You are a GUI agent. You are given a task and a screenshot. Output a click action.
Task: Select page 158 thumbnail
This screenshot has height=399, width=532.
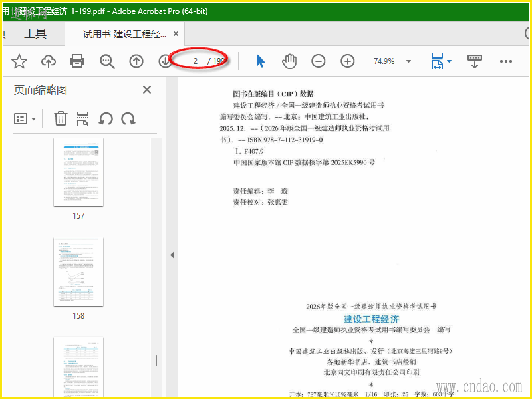(78, 272)
